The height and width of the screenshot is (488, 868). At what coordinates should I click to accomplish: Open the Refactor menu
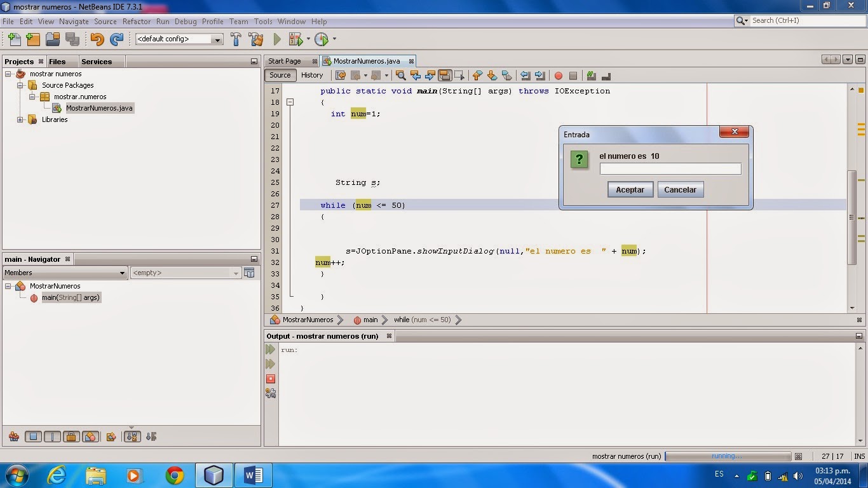pos(136,21)
